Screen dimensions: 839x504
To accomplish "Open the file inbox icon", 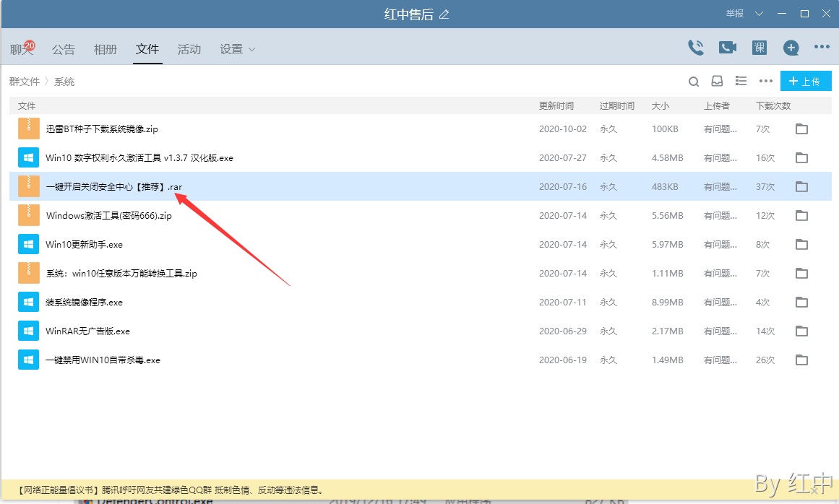I will click(717, 82).
